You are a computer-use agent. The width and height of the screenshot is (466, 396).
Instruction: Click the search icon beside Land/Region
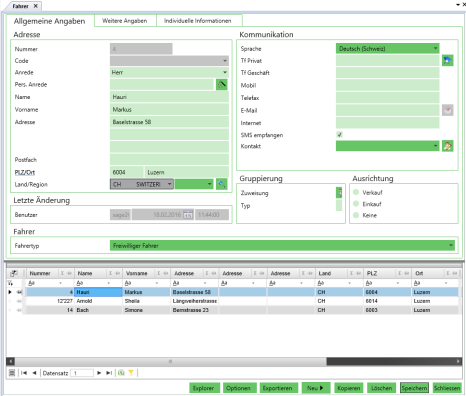(222, 184)
